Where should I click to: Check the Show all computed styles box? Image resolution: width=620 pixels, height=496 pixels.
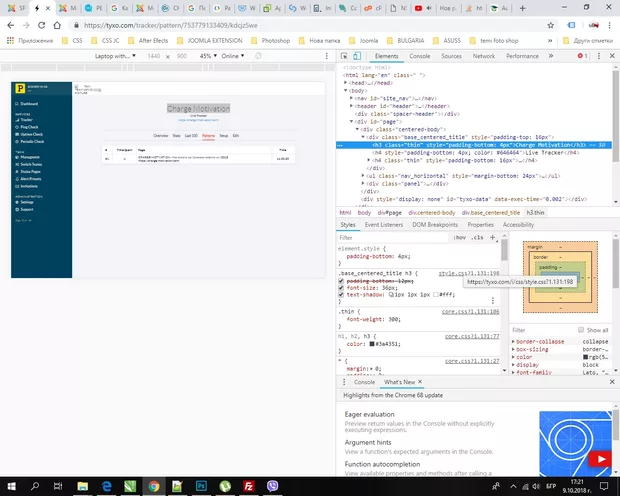583,330
